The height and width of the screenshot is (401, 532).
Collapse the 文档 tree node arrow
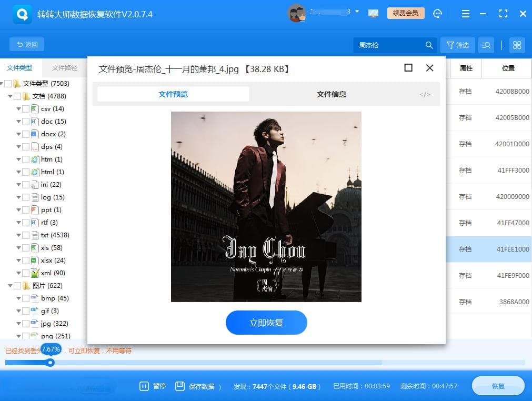[10, 96]
